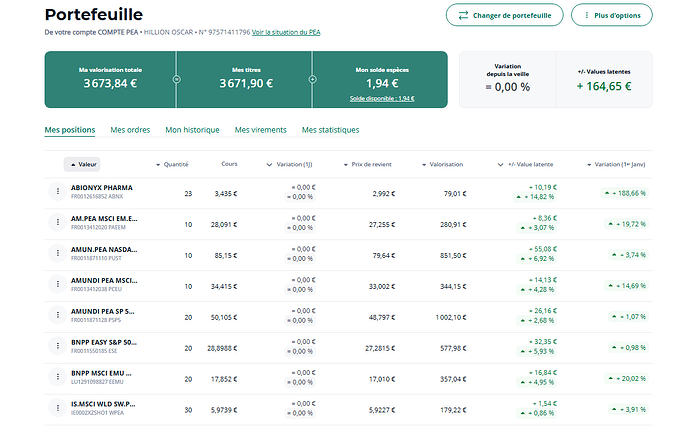
Task: Switch to the Mes ordres tab
Action: tap(130, 130)
